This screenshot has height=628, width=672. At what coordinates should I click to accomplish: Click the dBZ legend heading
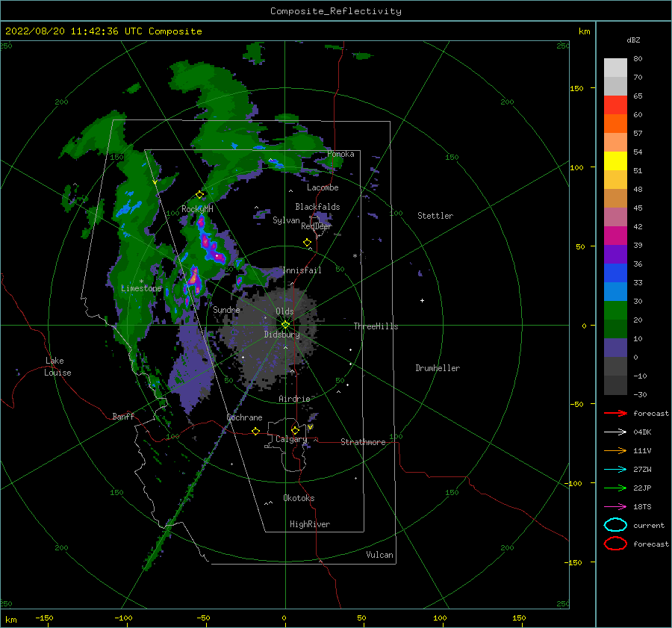[633, 40]
